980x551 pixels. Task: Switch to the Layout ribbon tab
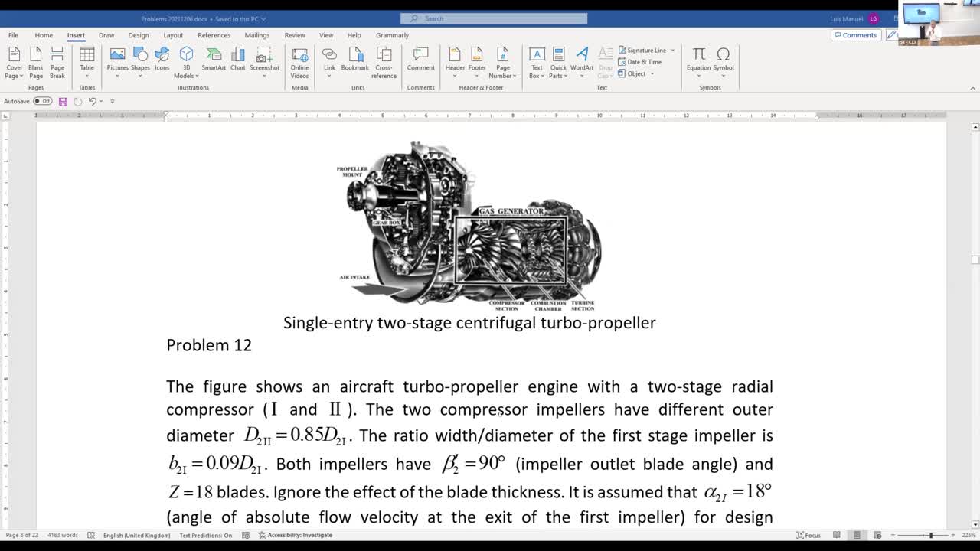(173, 35)
